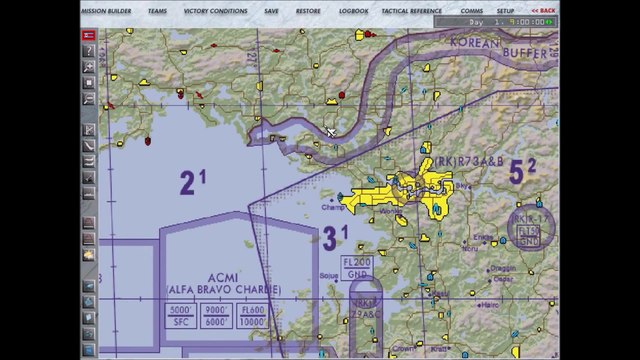640x360 pixels.
Task: Click the double wavy lines tool icon
Action: click(89, 162)
